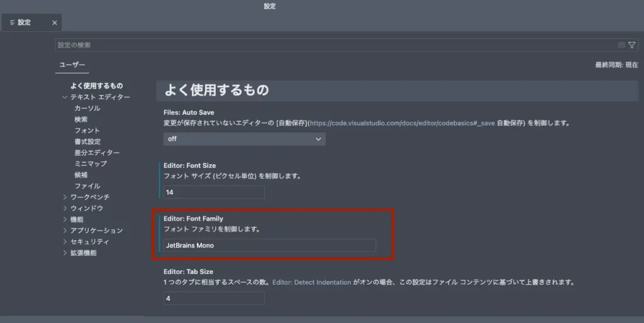Select フォント in the settings tree

pyautogui.click(x=87, y=131)
